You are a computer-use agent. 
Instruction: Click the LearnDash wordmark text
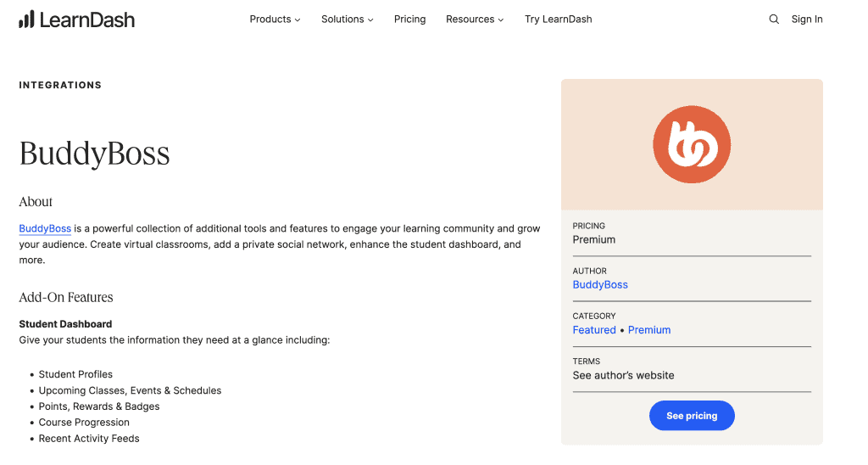click(86, 20)
